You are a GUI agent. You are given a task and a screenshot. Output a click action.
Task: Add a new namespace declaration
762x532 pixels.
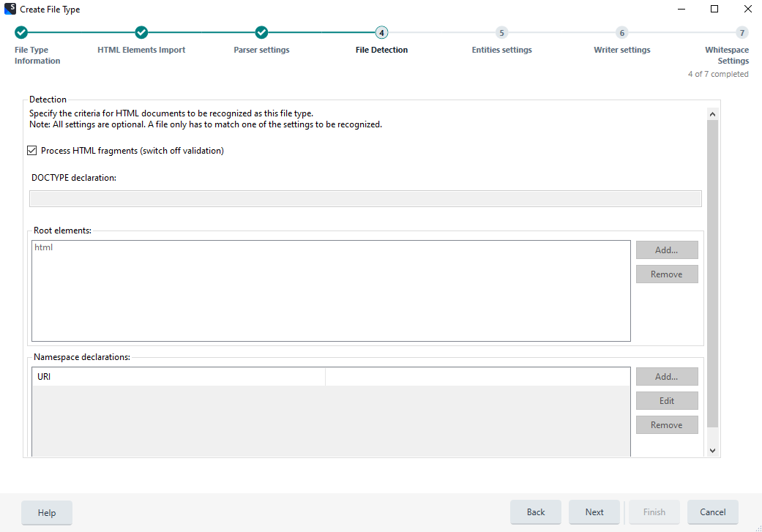pyautogui.click(x=666, y=377)
